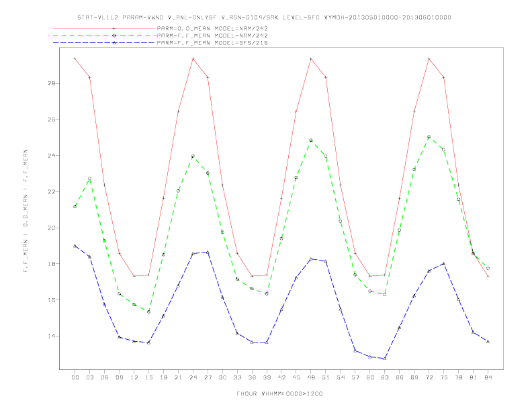Screen dimensions: 532x411
Task: Click x-axis tick label 69
Action: tap(414, 377)
